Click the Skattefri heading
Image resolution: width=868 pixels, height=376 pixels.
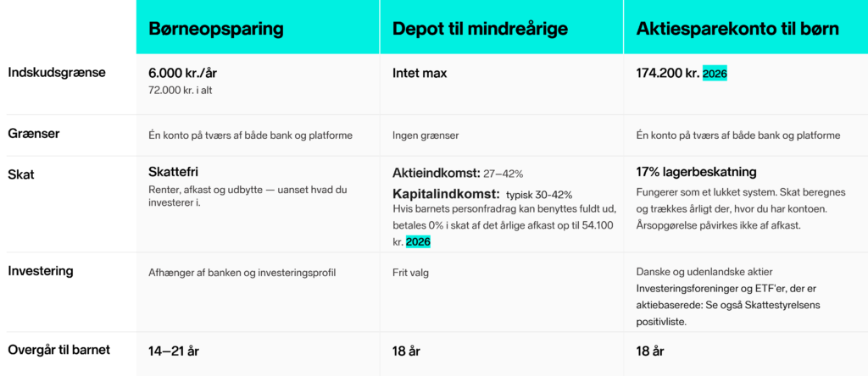[173, 172]
